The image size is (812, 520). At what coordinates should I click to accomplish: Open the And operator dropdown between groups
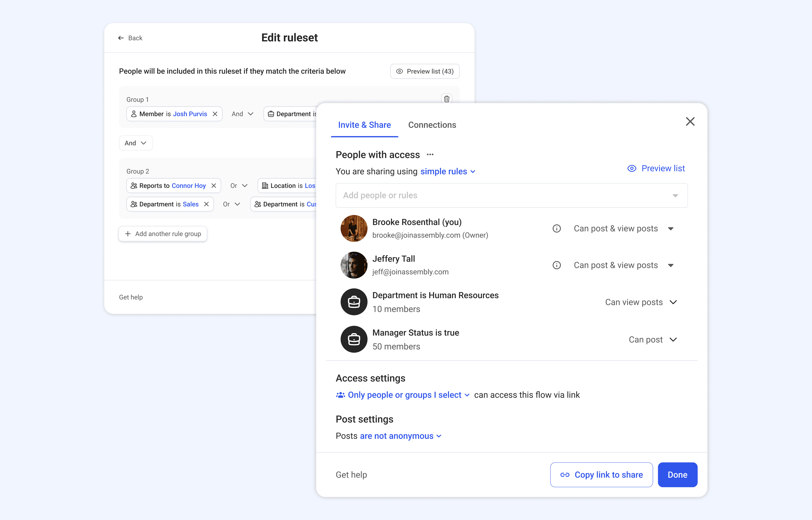click(135, 143)
